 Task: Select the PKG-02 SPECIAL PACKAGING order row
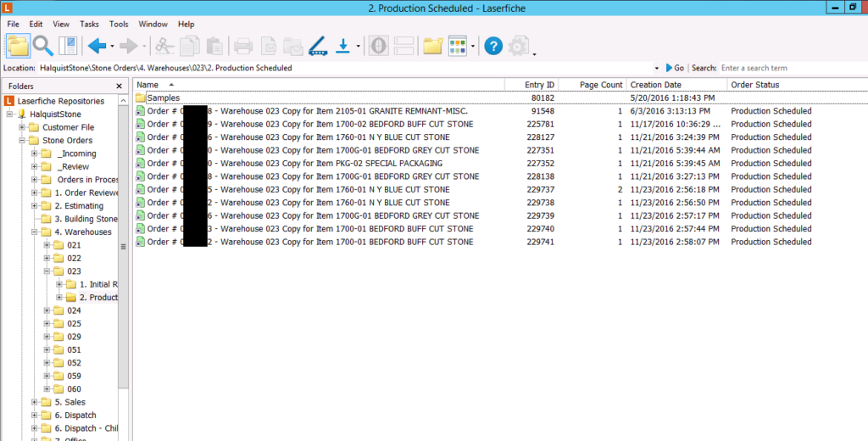[x=501, y=164]
